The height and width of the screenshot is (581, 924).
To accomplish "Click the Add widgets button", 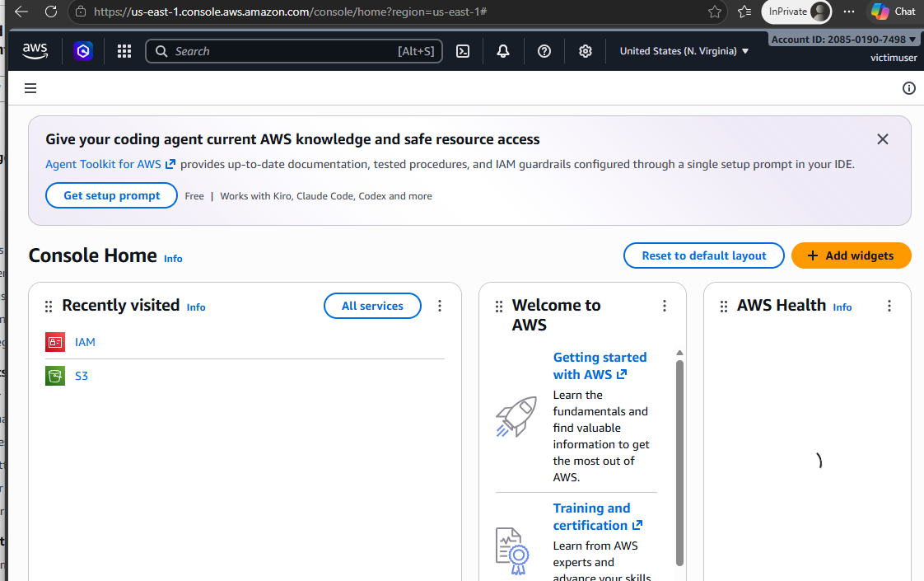I will (x=851, y=255).
